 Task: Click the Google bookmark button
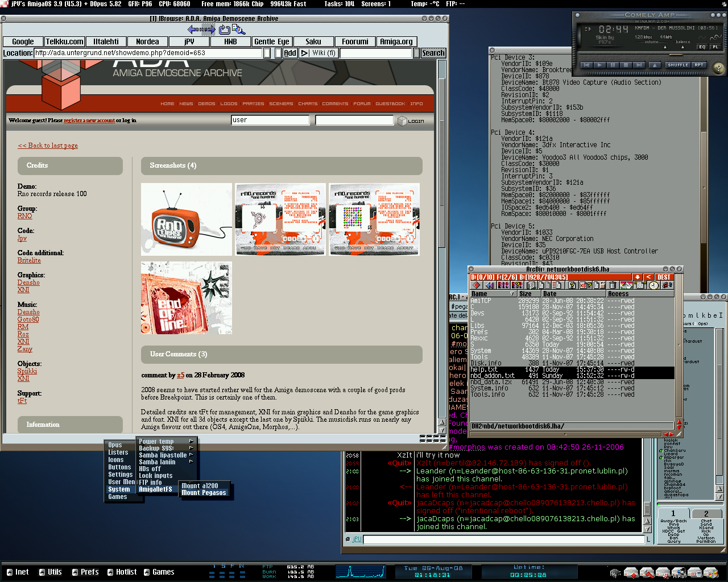click(23, 41)
